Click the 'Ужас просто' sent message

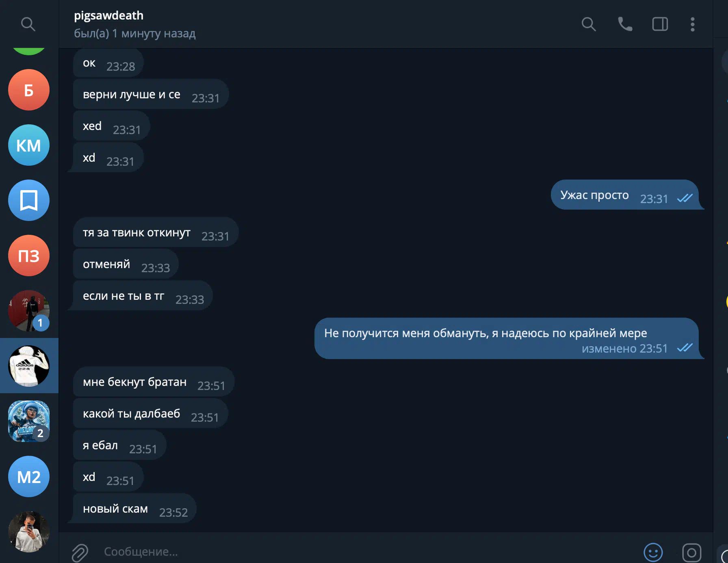594,195
